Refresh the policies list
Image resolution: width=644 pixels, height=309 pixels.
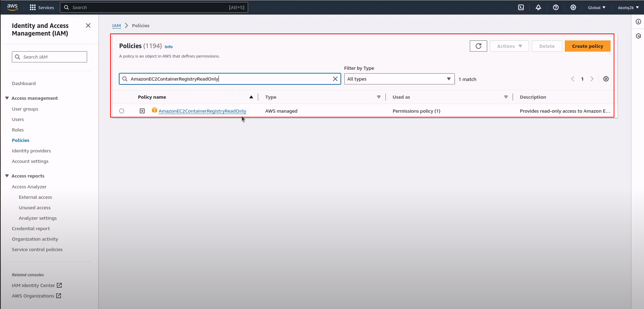pos(478,46)
